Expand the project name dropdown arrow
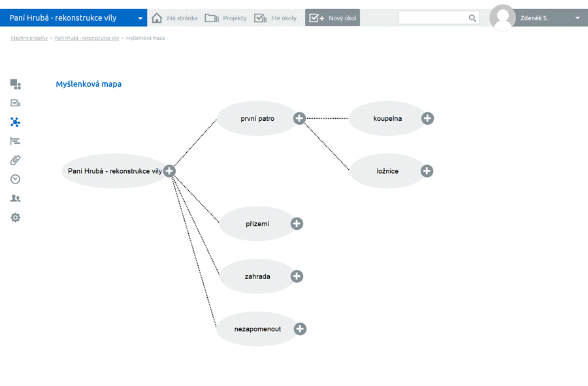 point(140,18)
